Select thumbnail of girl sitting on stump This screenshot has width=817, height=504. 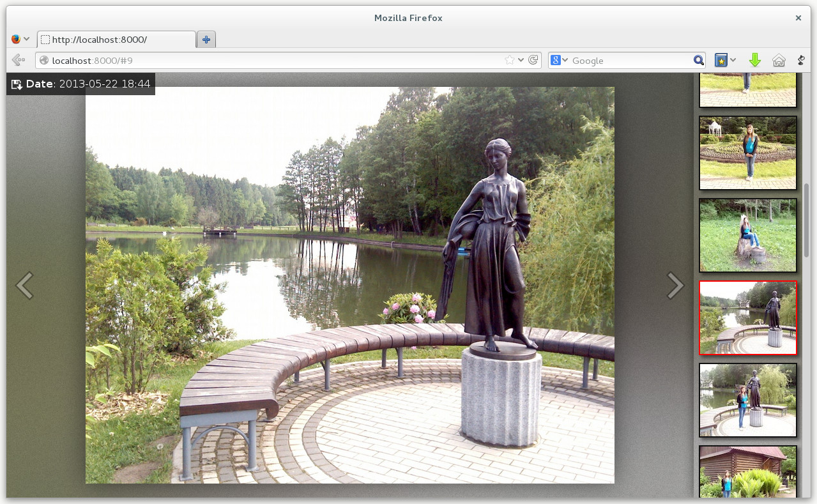[x=748, y=235]
